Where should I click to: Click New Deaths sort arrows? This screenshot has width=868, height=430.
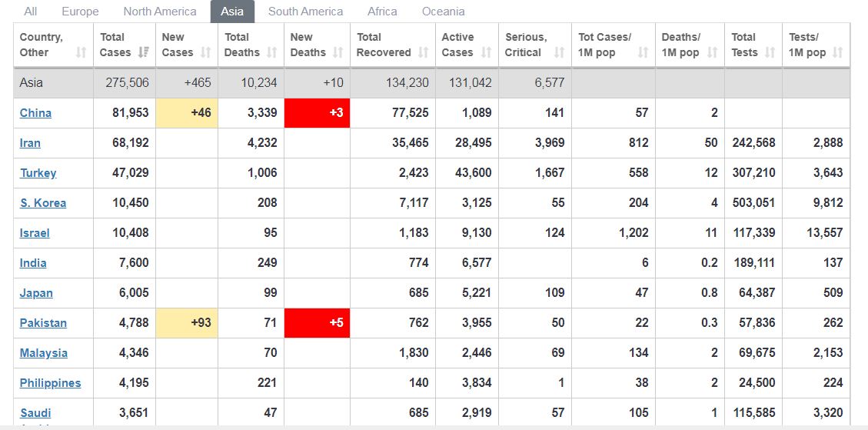point(337,52)
